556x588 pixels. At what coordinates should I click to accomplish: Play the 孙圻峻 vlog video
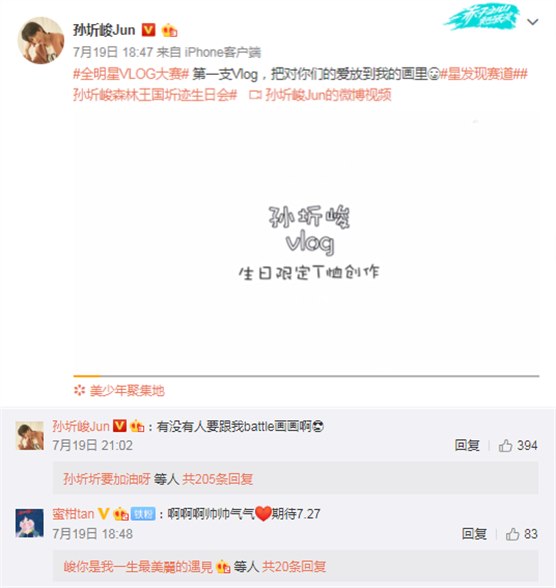[x=306, y=241]
